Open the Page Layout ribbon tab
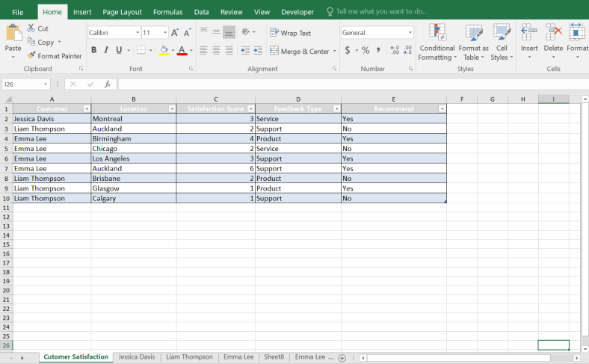Viewport: 589px width, 364px height. click(x=122, y=12)
